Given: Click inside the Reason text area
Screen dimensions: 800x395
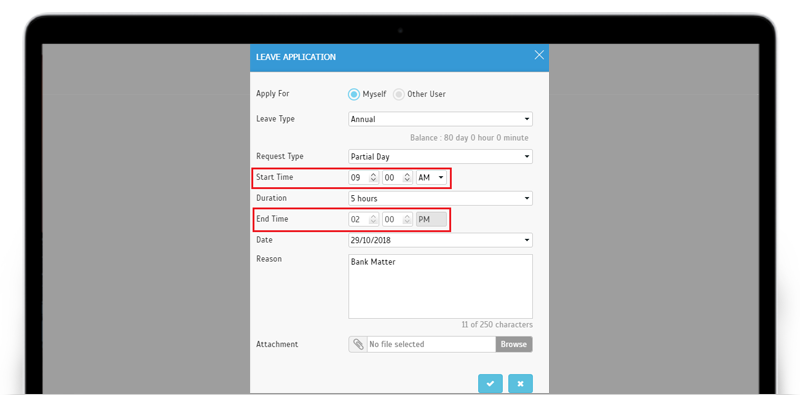Looking at the screenshot, I should 440,287.
